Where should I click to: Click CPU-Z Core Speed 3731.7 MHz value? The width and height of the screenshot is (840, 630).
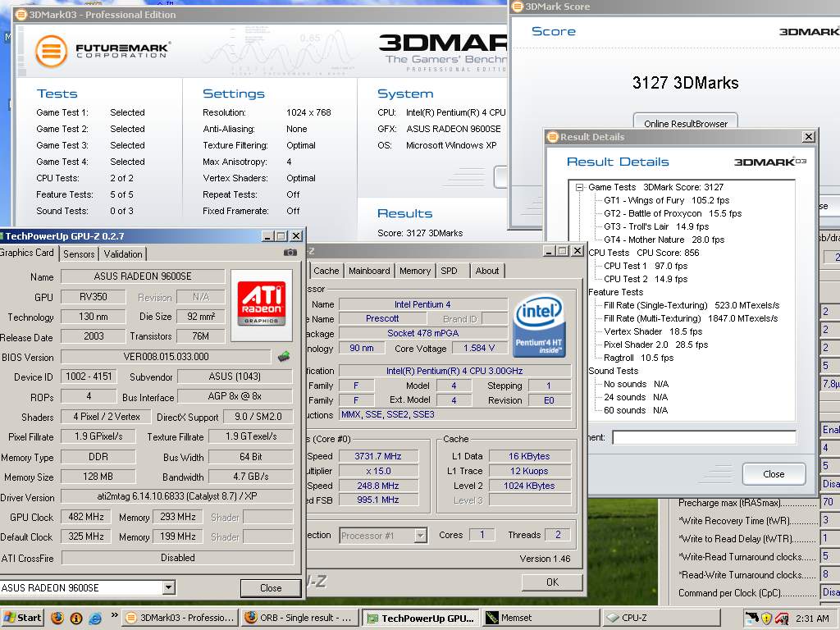click(378, 456)
